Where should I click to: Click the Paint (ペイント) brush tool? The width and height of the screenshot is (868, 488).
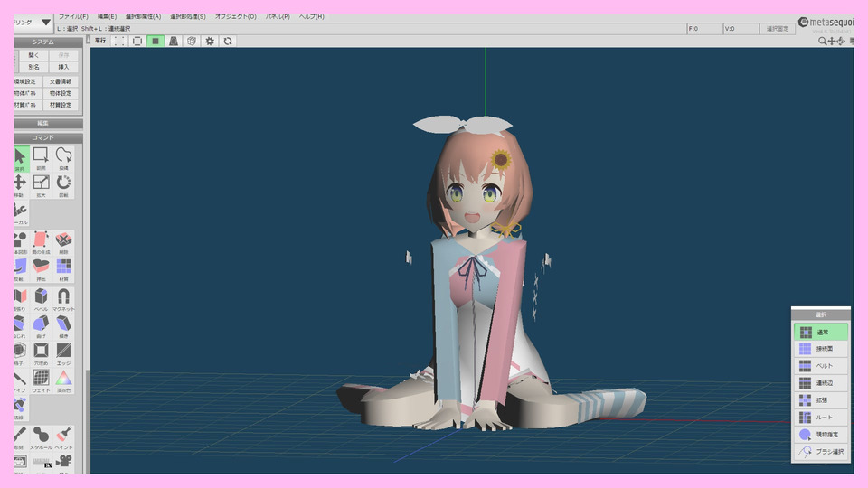pyautogui.click(x=63, y=438)
